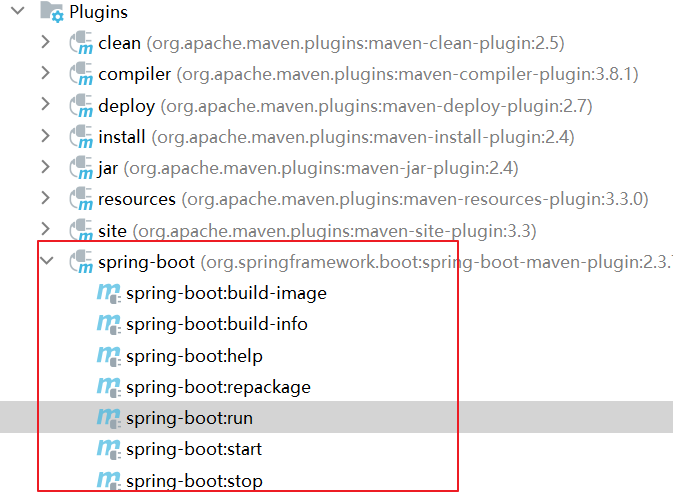Click the spring-boot:build-image goal icon
Image resolution: width=673 pixels, height=494 pixels.
[109, 294]
